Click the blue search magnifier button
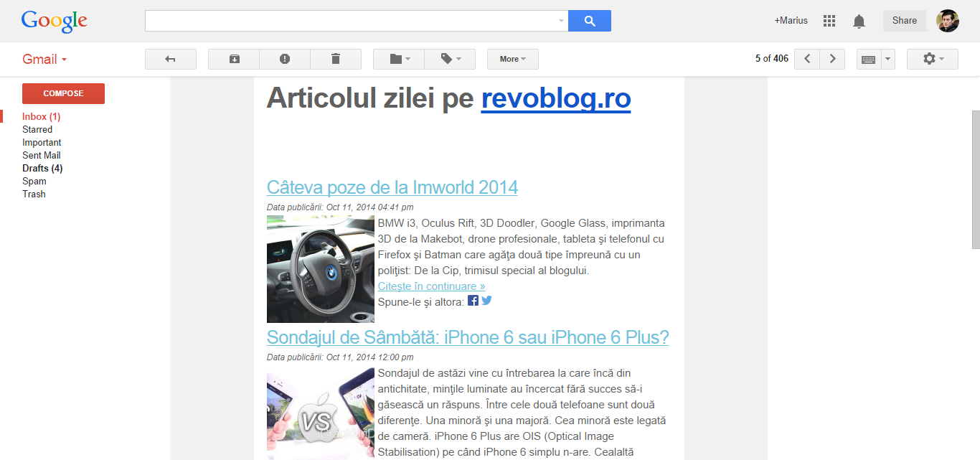This screenshot has width=980, height=460. [x=590, y=21]
